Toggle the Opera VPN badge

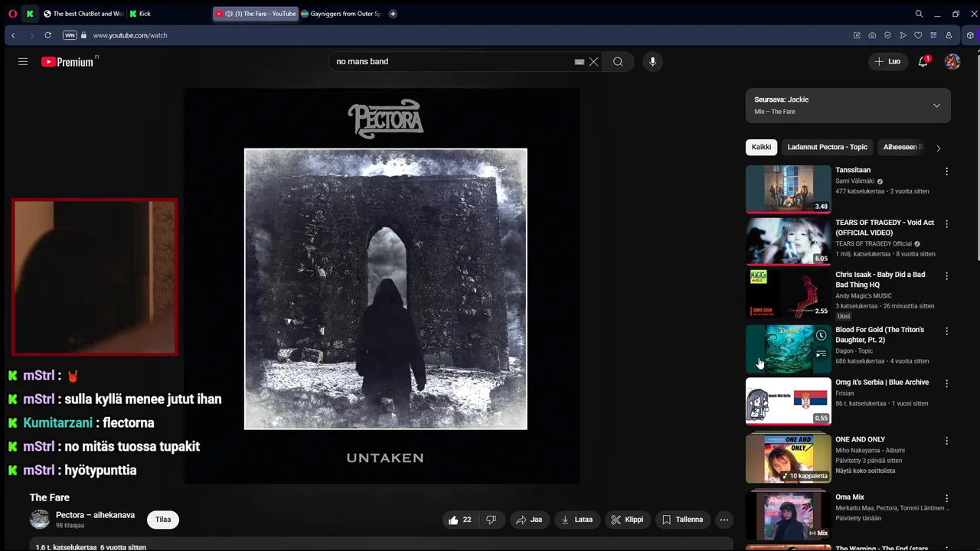(x=70, y=35)
